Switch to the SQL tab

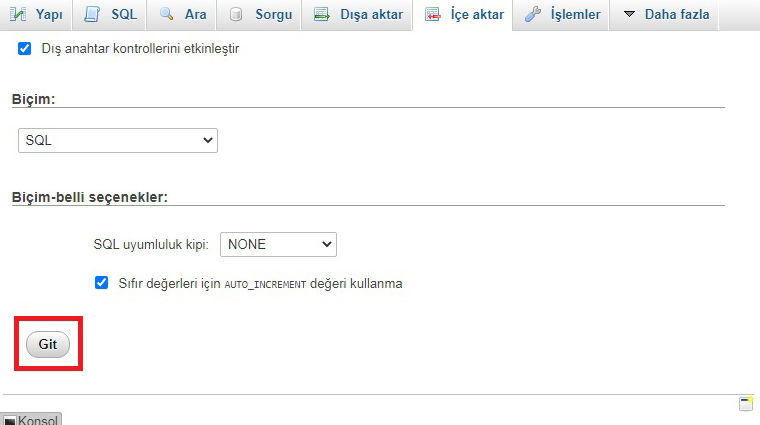point(110,15)
